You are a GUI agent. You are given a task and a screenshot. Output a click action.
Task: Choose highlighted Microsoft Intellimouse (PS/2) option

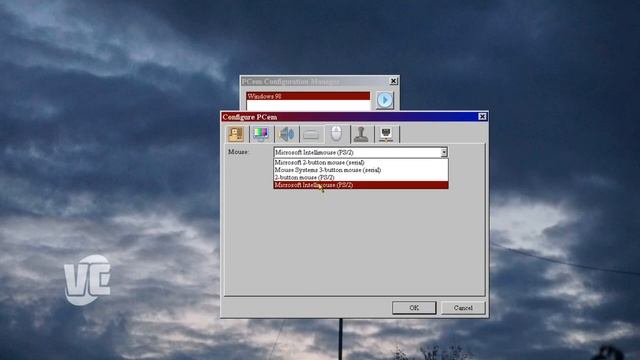pos(361,185)
